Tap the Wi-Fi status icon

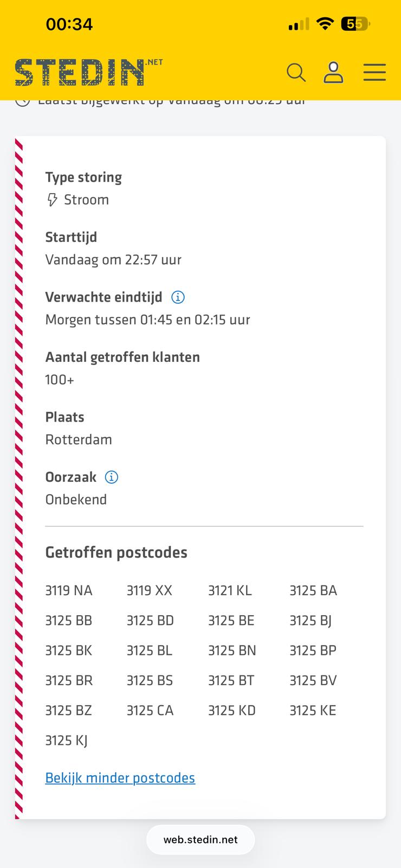click(x=325, y=24)
